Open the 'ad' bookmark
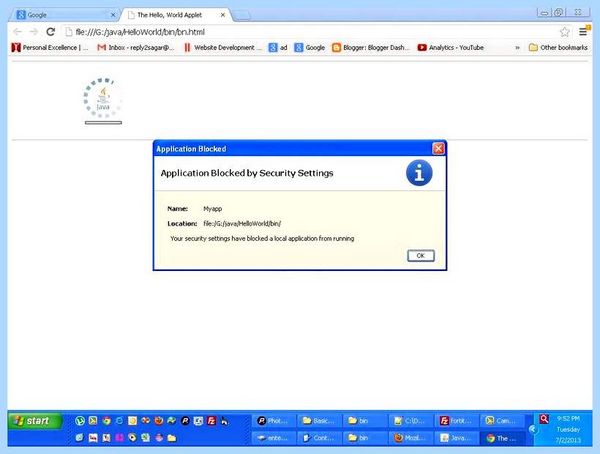The width and height of the screenshot is (600, 454). point(278,47)
